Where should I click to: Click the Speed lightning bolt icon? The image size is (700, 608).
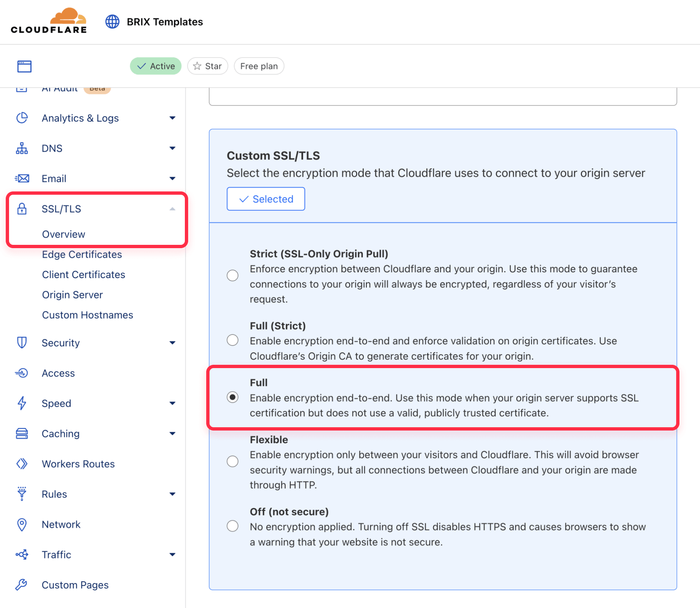pyautogui.click(x=22, y=403)
